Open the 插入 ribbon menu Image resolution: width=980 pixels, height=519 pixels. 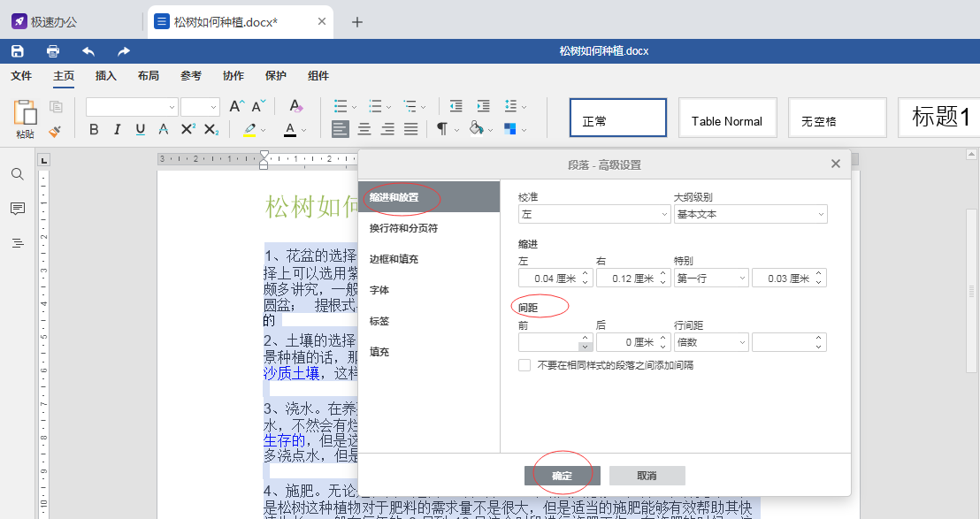tap(106, 76)
